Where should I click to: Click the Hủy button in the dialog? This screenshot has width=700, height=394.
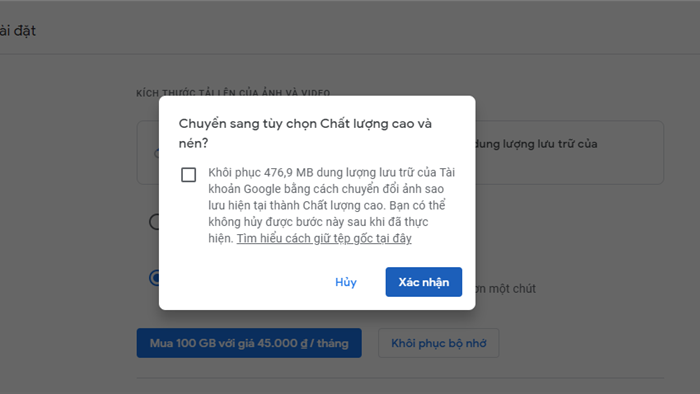point(346,282)
